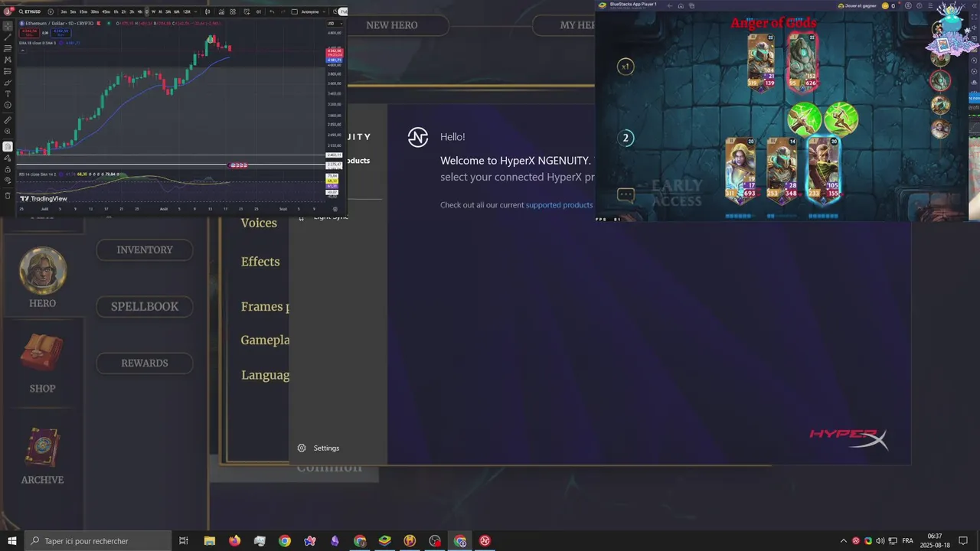Toggle hide all drawings eye in TradingView
The height and width of the screenshot is (551, 980).
tap(8, 180)
